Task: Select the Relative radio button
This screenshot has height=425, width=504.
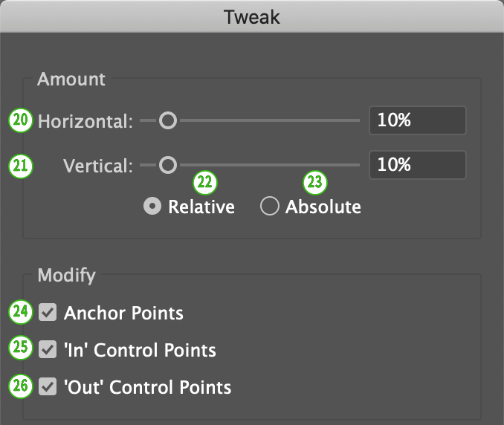Action: point(152,207)
